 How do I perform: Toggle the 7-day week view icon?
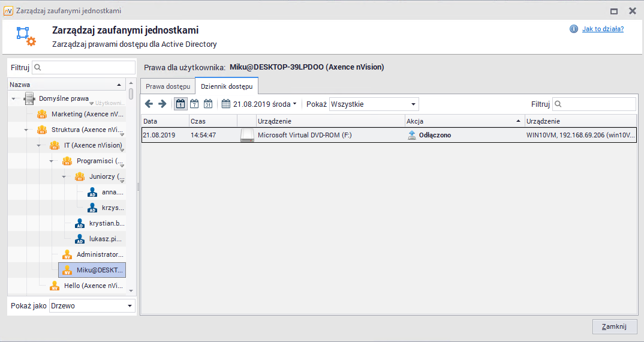coord(194,104)
